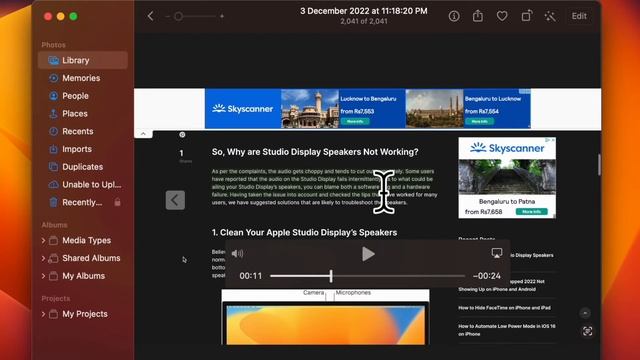The height and width of the screenshot is (360, 640).
Task: Mark video as Favorite with the heart
Action: click(x=502, y=16)
